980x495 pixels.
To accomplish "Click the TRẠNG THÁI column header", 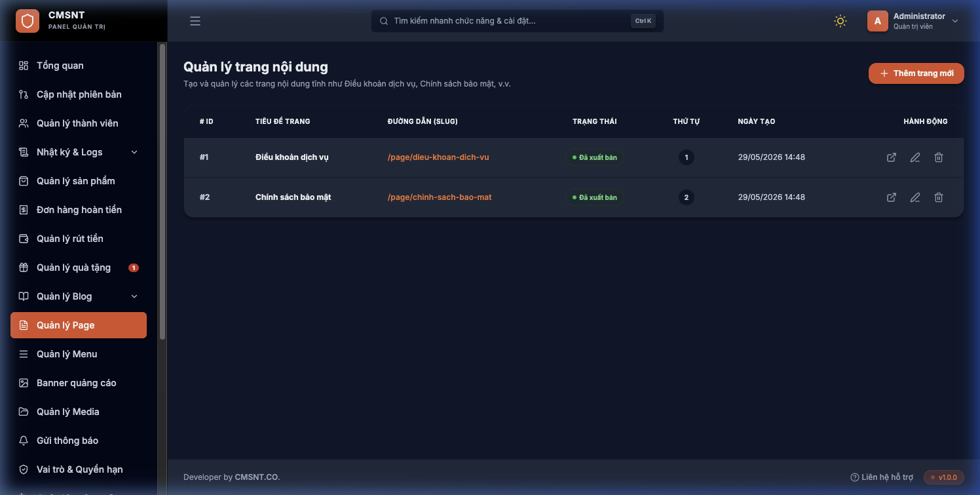I will click(x=595, y=121).
